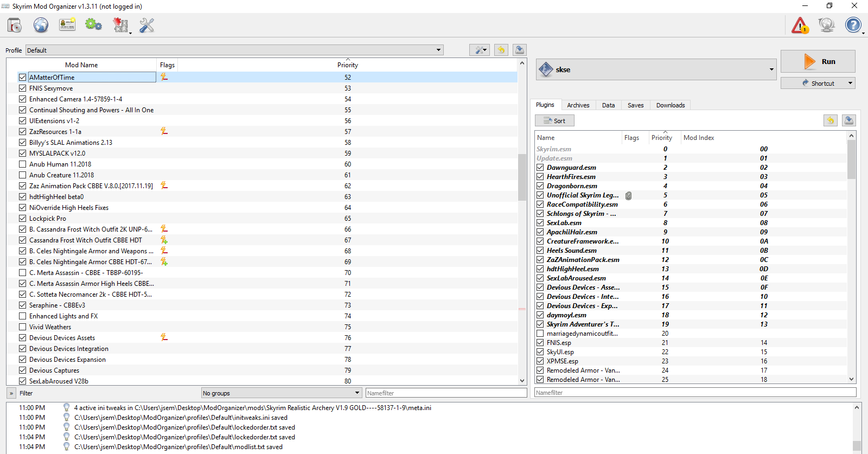Open the red warning problems icon
Image resolution: width=868 pixels, height=454 pixels.
(800, 25)
